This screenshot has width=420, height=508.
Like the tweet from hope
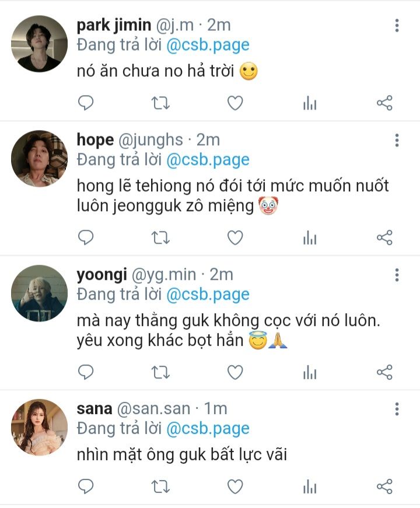235,237
